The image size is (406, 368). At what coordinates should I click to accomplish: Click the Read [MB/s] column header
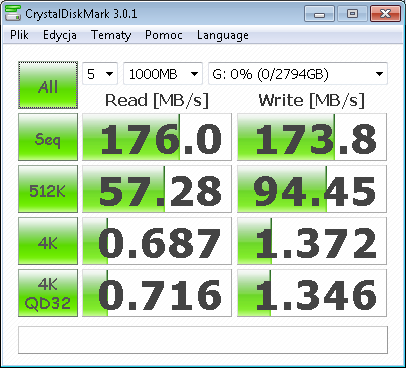tap(157, 100)
